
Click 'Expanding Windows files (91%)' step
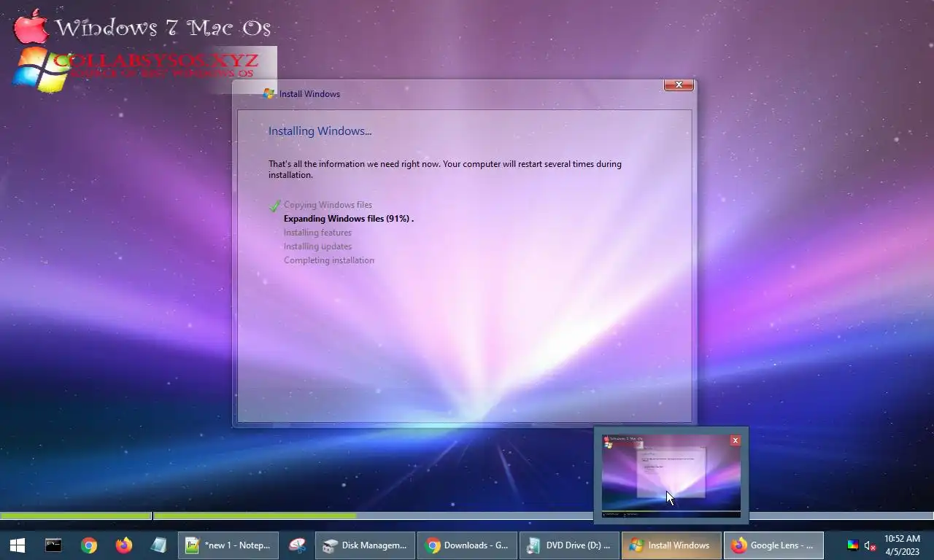click(x=349, y=219)
